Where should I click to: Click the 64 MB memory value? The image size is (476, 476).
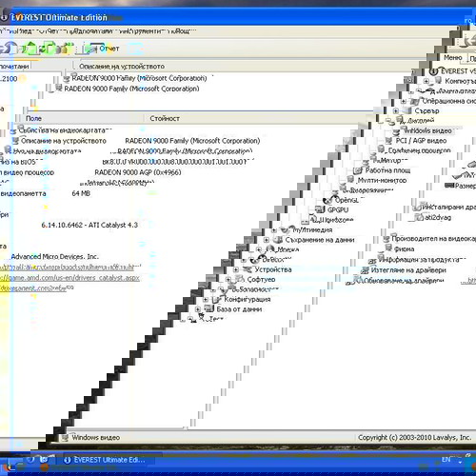[81, 193]
